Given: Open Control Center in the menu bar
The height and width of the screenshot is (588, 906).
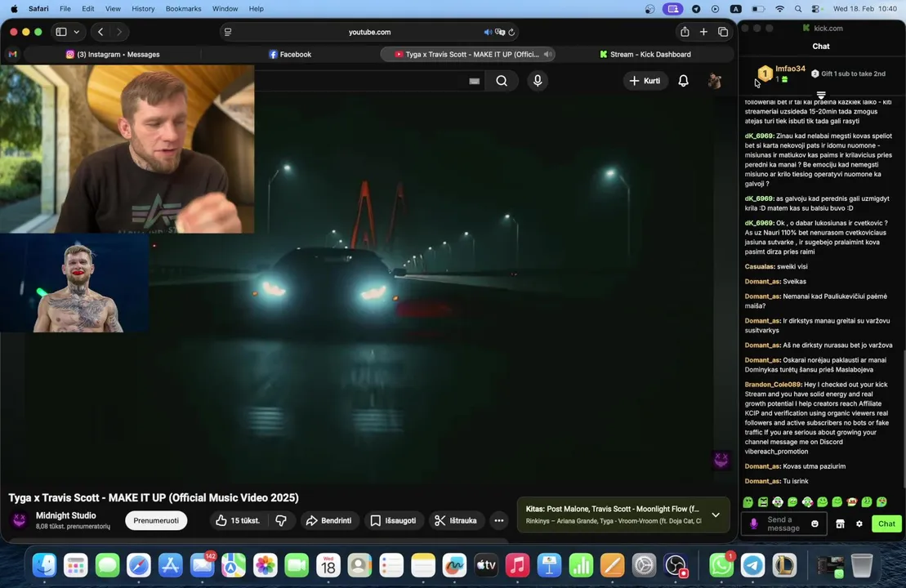Looking at the screenshot, I should pyautogui.click(x=815, y=9).
